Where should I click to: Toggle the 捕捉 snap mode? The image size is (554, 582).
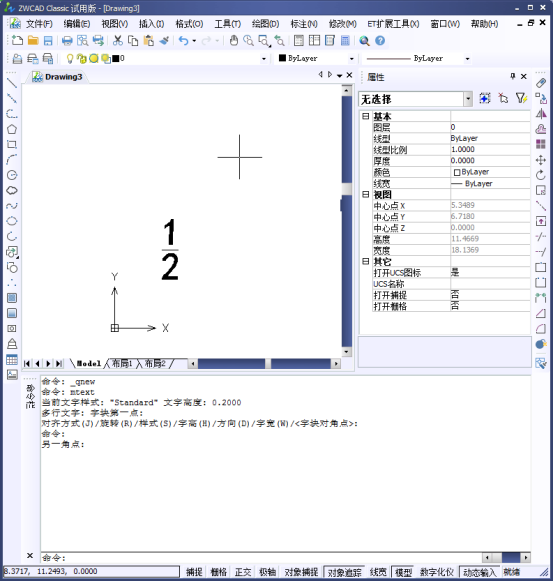pyautogui.click(x=194, y=572)
